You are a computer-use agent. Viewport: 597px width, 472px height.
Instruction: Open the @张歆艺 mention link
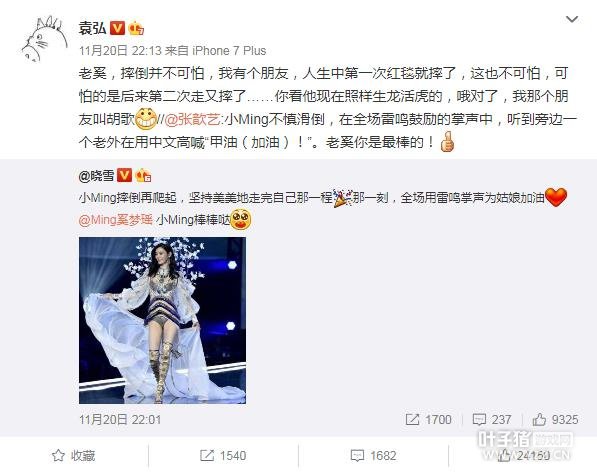(193, 120)
